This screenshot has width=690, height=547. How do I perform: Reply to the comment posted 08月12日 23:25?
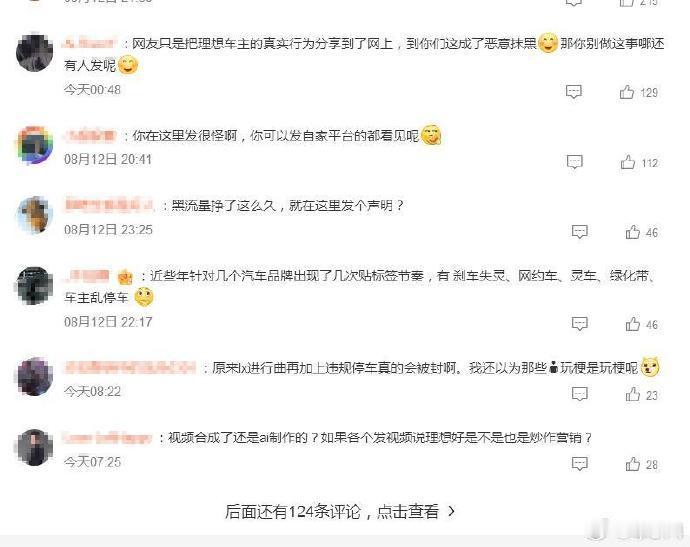pos(580,232)
